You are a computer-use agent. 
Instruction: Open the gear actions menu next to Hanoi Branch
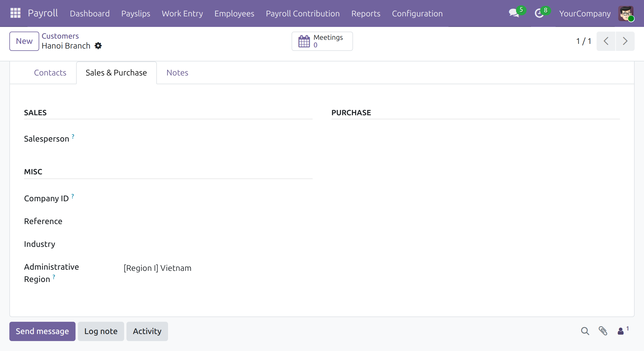click(98, 46)
